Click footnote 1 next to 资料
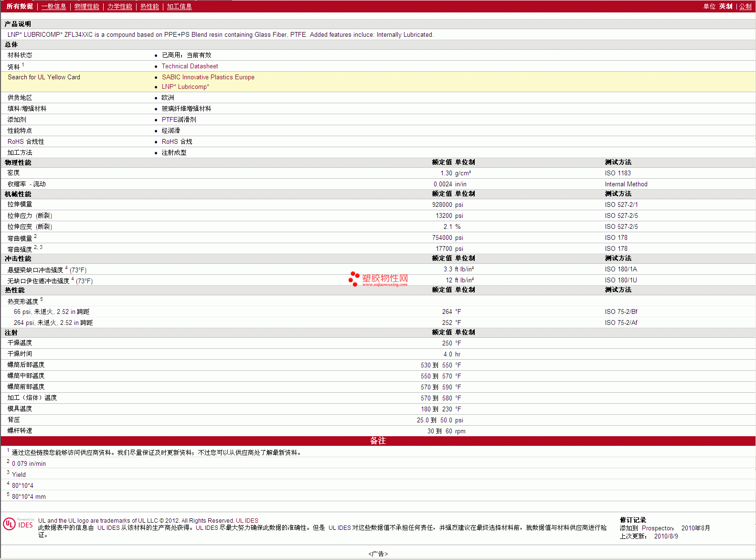The width and height of the screenshot is (756, 559). [23, 65]
